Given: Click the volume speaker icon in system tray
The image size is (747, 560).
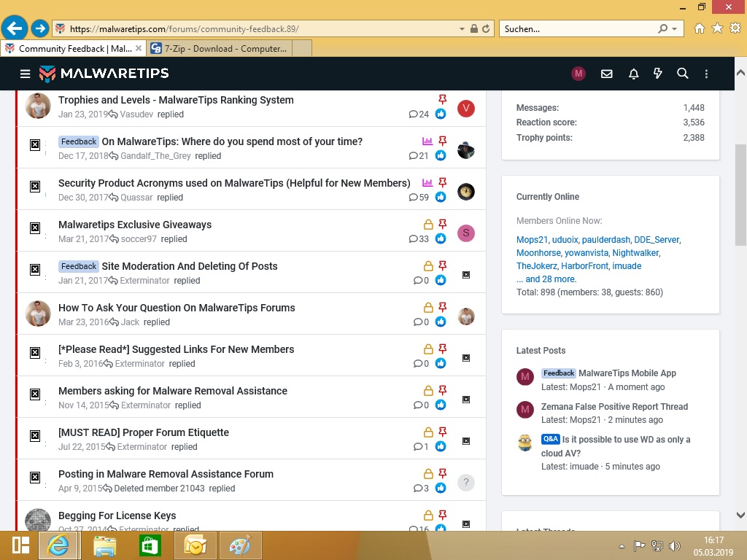Looking at the screenshot, I should (675, 545).
